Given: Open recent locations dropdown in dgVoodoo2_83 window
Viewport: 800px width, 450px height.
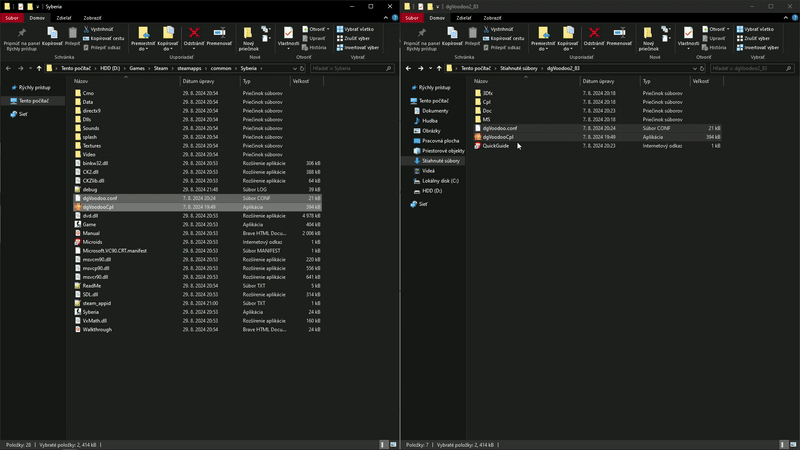Looking at the screenshot, I should (431, 68).
